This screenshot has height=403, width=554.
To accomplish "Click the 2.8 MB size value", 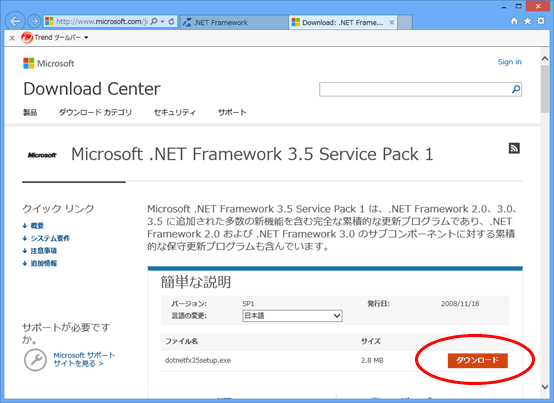I will (x=372, y=360).
